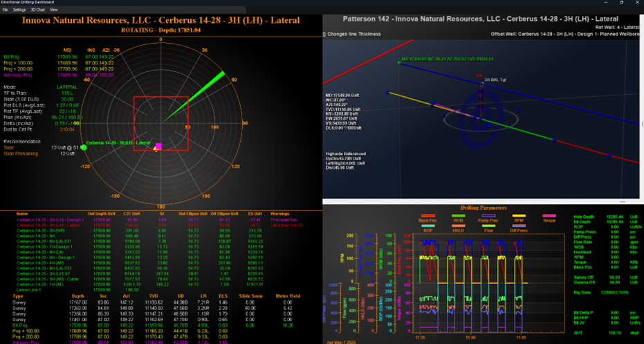Toggle the Changes line Thickness checkbox

(x=325, y=33)
